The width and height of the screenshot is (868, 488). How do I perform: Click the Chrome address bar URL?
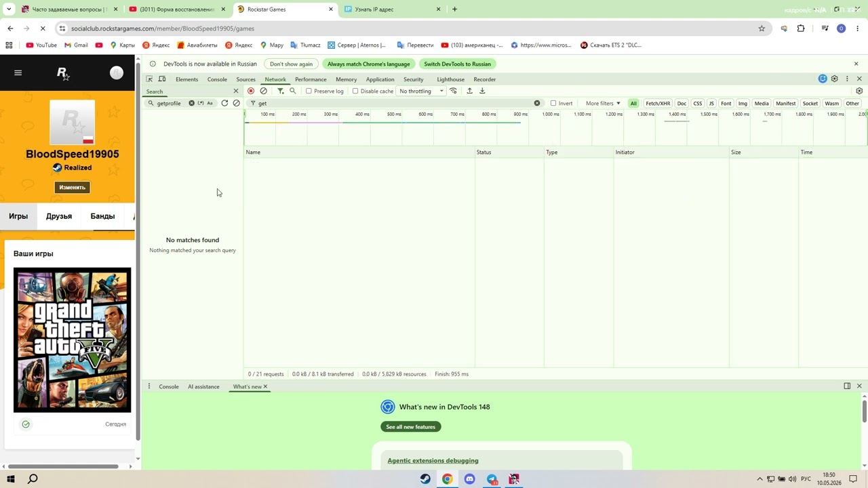click(x=163, y=28)
